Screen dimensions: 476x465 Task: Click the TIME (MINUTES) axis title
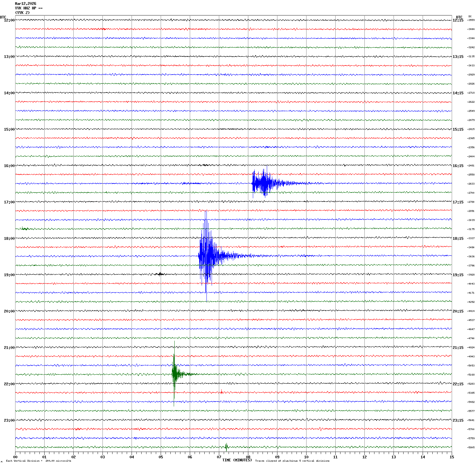pos(237,460)
